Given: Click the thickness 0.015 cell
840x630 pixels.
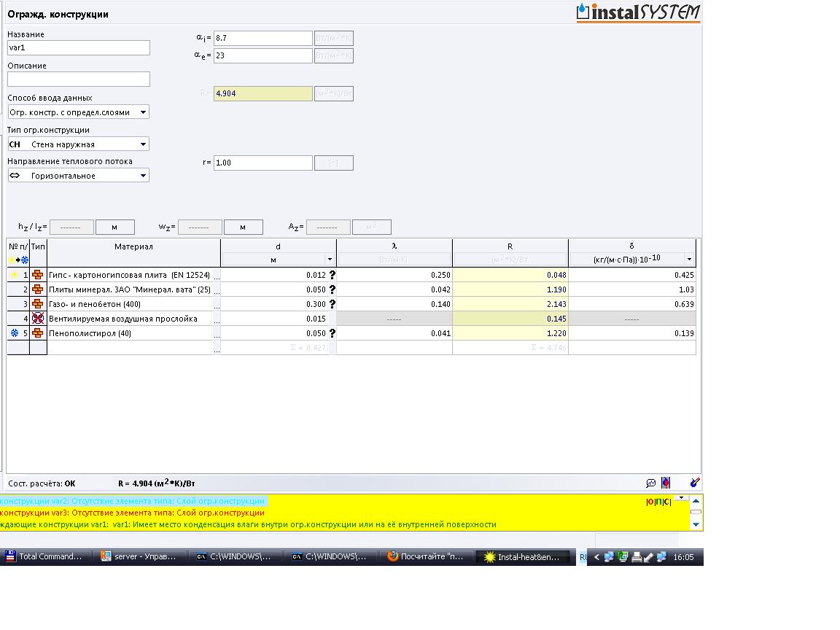Looking at the screenshot, I should (274, 319).
